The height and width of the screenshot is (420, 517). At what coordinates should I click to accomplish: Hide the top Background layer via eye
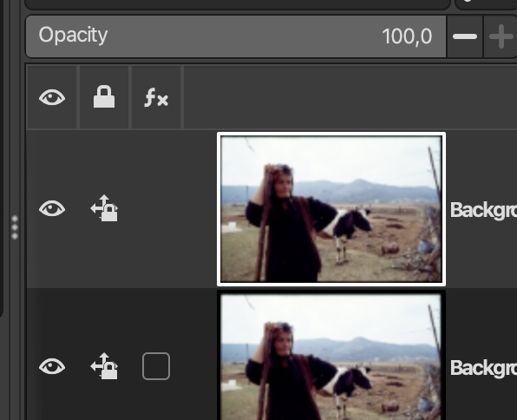click(x=52, y=209)
